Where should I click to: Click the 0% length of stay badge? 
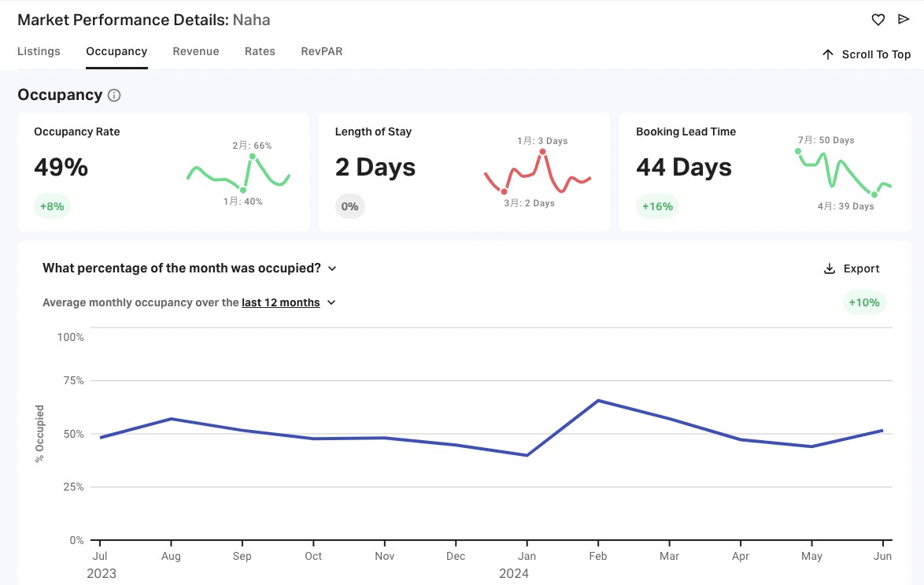click(350, 206)
